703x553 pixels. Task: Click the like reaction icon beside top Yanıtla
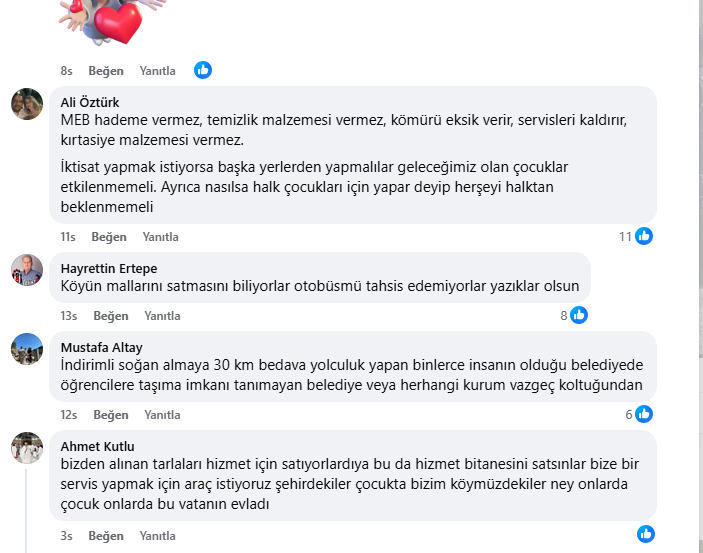coord(203,70)
